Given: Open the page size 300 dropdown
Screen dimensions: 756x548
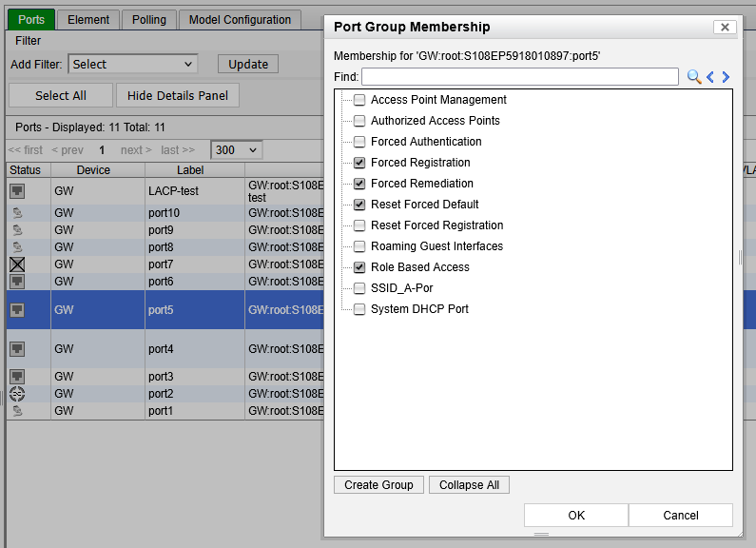Looking at the screenshot, I should [x=237, y=150].
